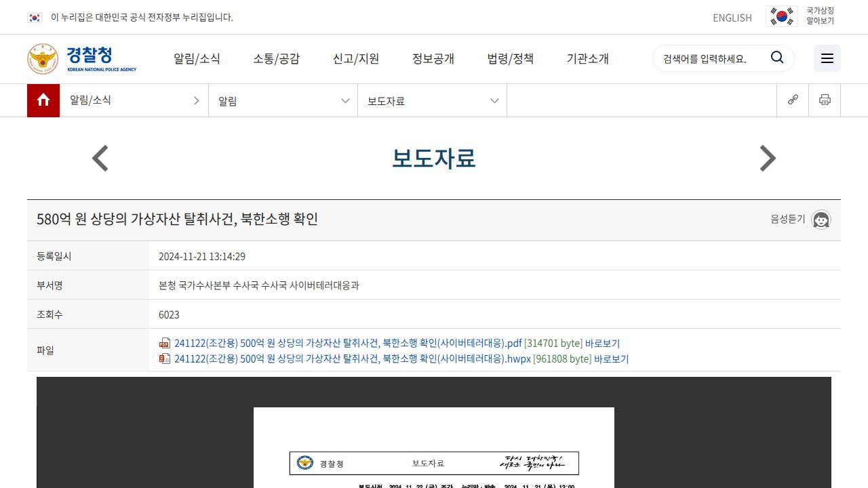This screenshot has height=488, width=868.
Task: Download the .pdf press release attachment
Action: (x=348, y=343)
